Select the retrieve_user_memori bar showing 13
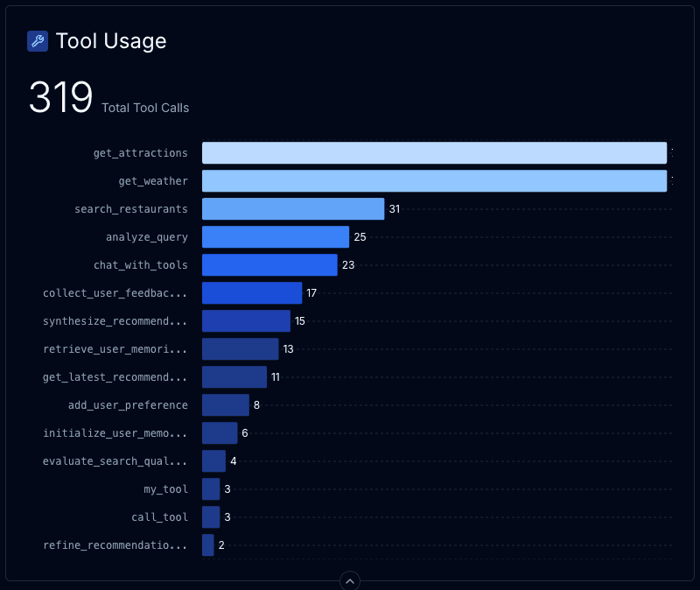This screenshot has width=700, height=590. (x=241, y=349)
